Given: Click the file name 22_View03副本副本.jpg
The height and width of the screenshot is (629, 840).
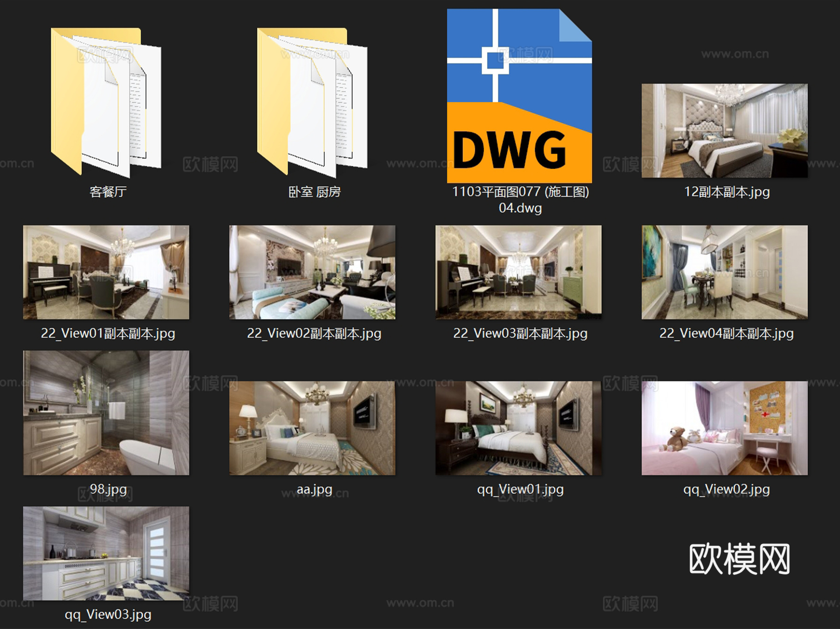Looking at the screenshot, I should coord(520,333).
